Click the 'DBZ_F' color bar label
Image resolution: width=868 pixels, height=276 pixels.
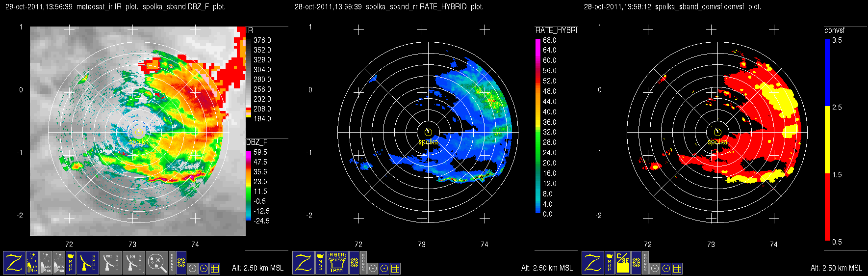tap(256, 142)
